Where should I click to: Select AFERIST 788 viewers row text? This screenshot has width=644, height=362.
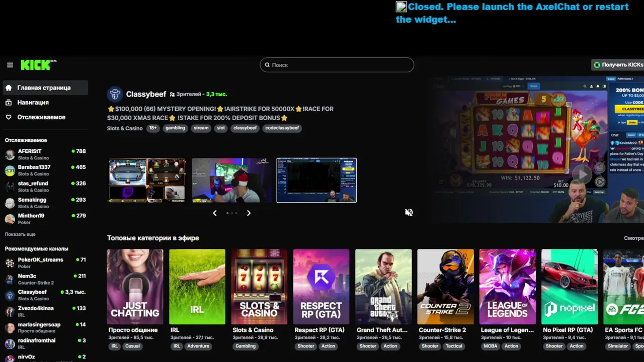(45, 154)
